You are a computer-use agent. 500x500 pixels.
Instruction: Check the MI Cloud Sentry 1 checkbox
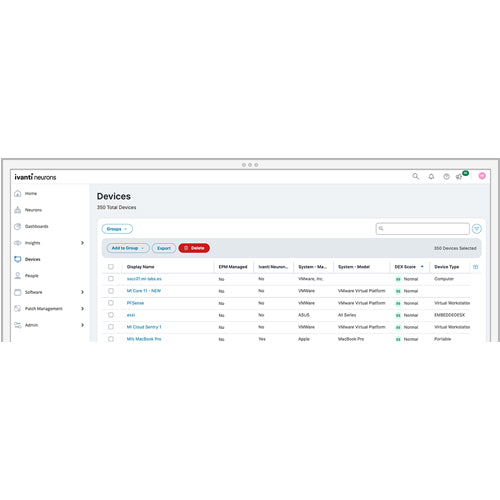(x=111, y=327)
